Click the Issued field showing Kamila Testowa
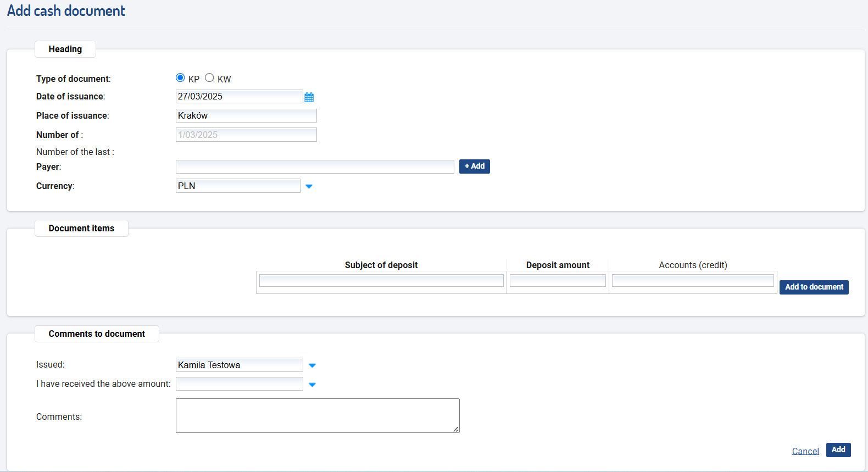Screen dimensions: 868x472 pos(239,365)
